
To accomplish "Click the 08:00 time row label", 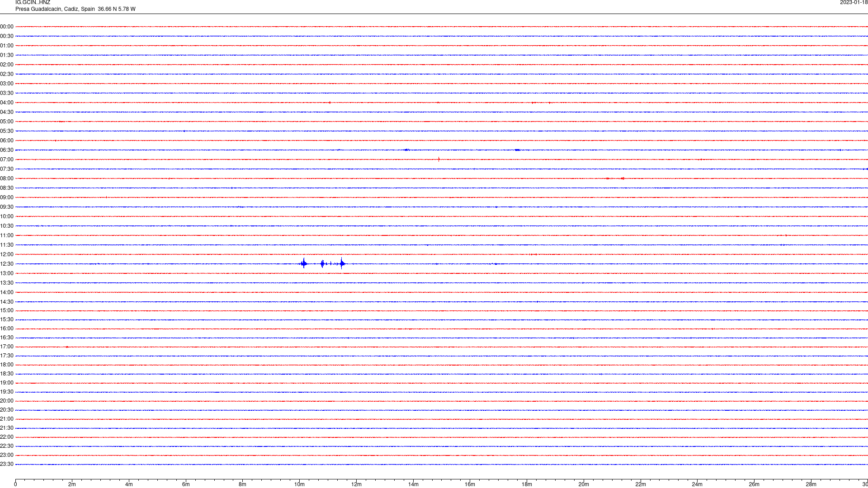I will [7, 178].
